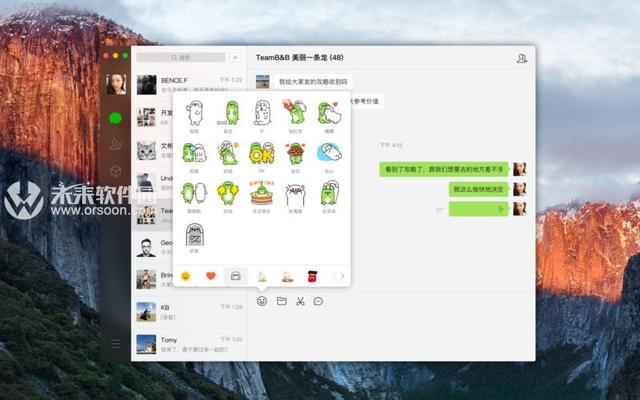Send the frog hugging creature heart sticker
The height and width of the screenshot is (400, 640).
click(x=329, y=113)
